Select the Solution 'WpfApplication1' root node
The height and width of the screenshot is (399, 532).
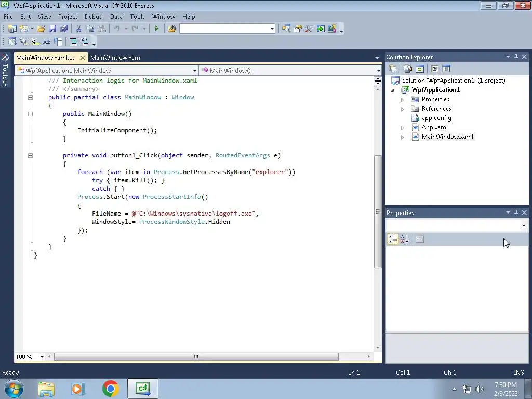454,81
